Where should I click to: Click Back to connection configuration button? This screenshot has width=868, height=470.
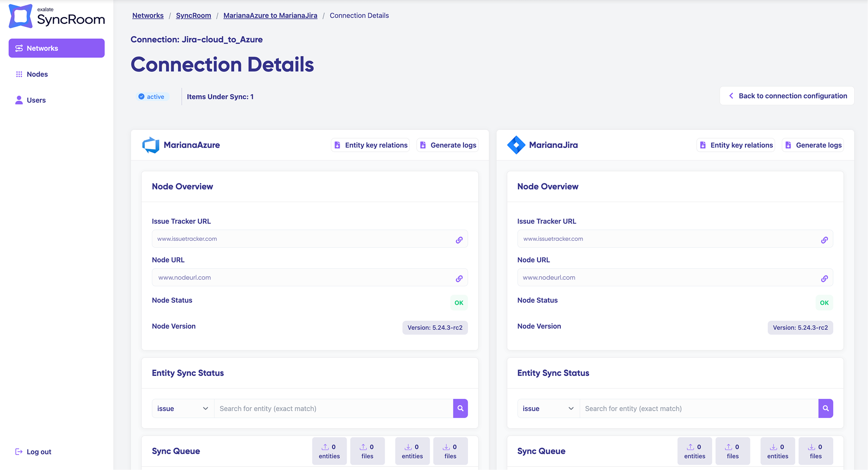pyautogui.click(x=787, y=96)
